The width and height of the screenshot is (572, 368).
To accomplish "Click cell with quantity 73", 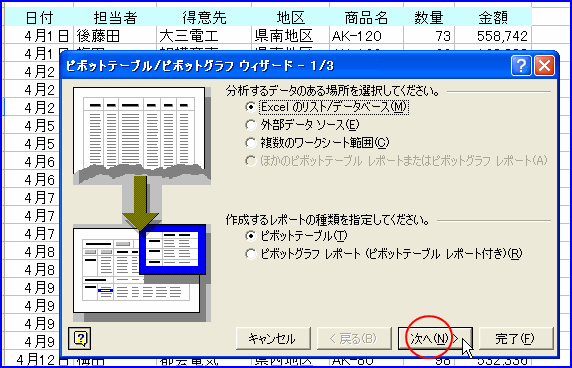I will [429, 36].
